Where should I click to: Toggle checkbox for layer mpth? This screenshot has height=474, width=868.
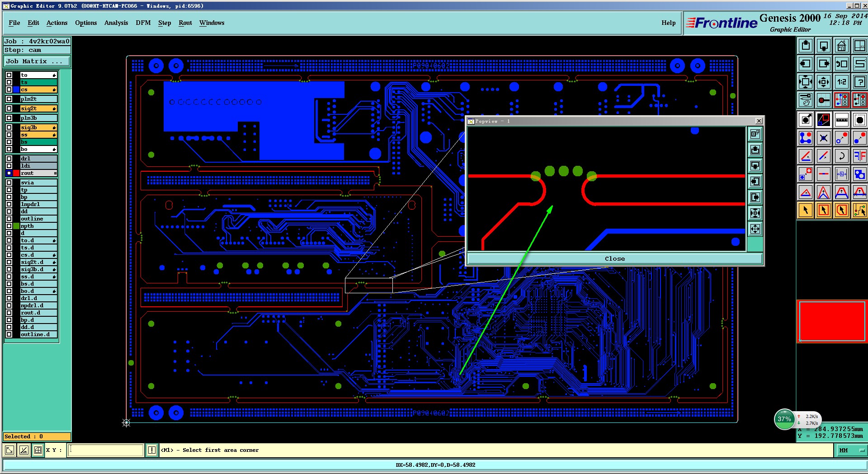(x=9, y=226)
